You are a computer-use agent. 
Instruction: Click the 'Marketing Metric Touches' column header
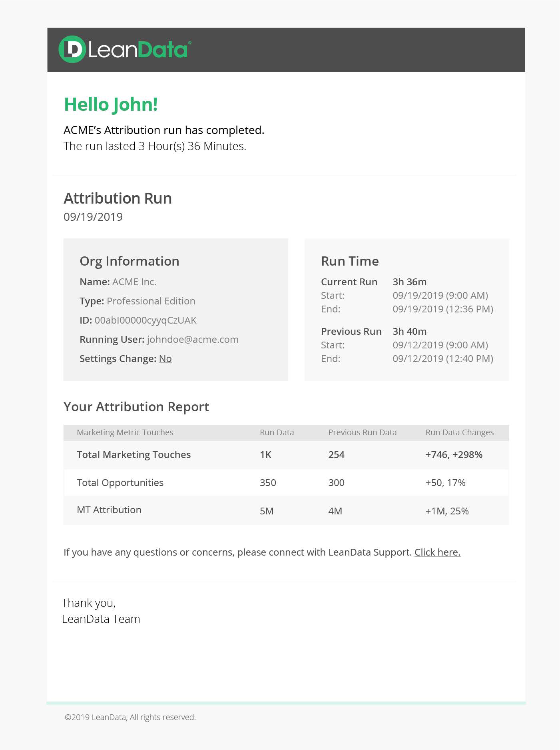pyautogui.click(x=125, y=432)
